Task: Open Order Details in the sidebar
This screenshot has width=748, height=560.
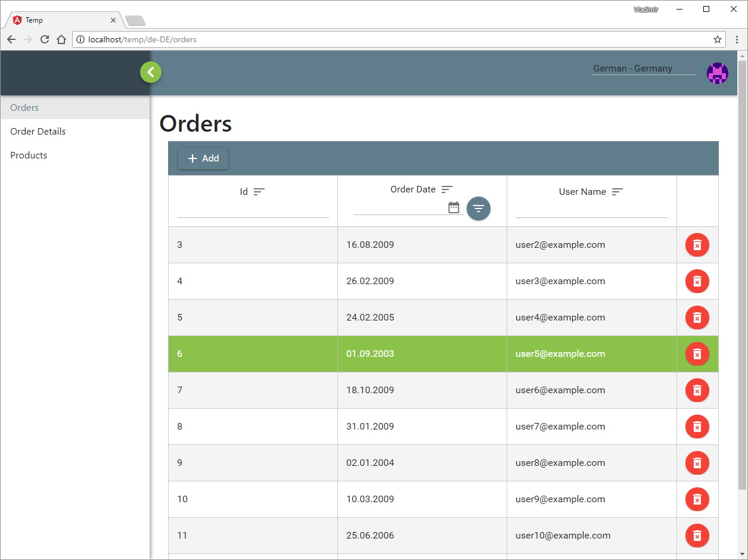Action: [38, 132]
